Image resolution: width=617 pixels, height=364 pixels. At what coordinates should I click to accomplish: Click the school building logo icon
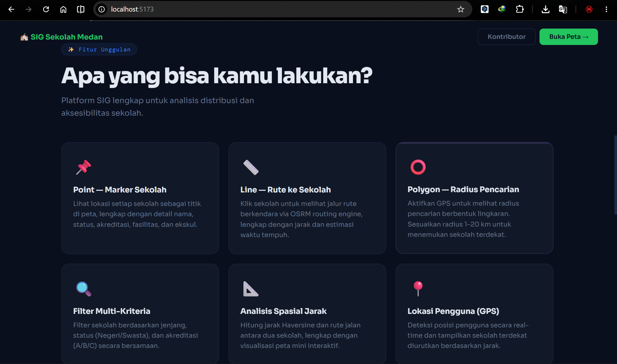tap(24, 37)
